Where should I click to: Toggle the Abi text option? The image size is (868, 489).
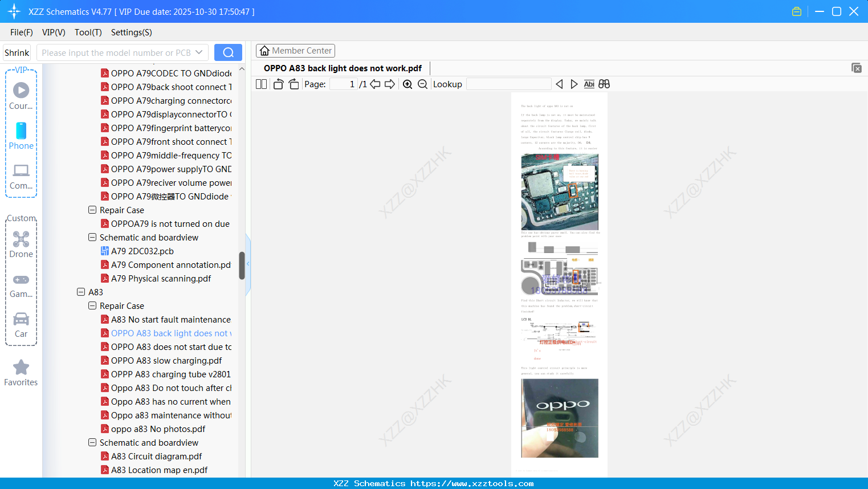point(589,84)
